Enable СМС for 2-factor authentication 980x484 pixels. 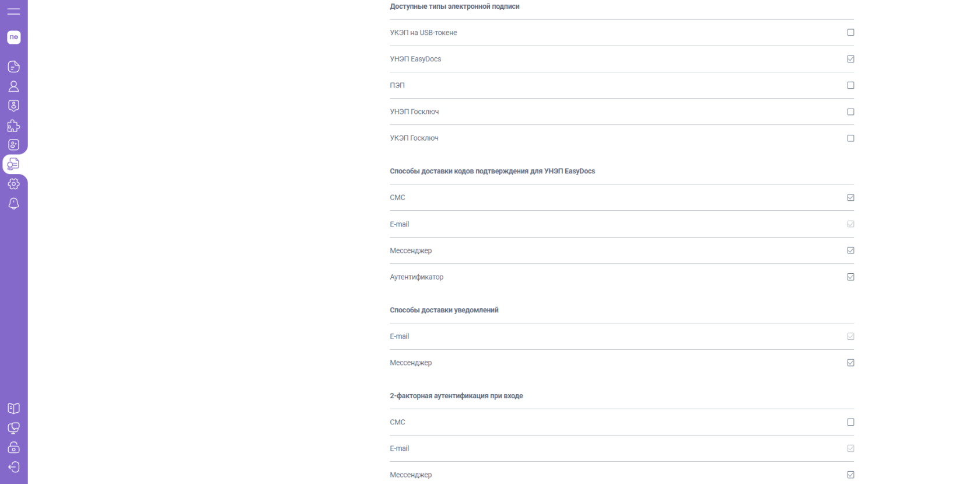point(850,422)
